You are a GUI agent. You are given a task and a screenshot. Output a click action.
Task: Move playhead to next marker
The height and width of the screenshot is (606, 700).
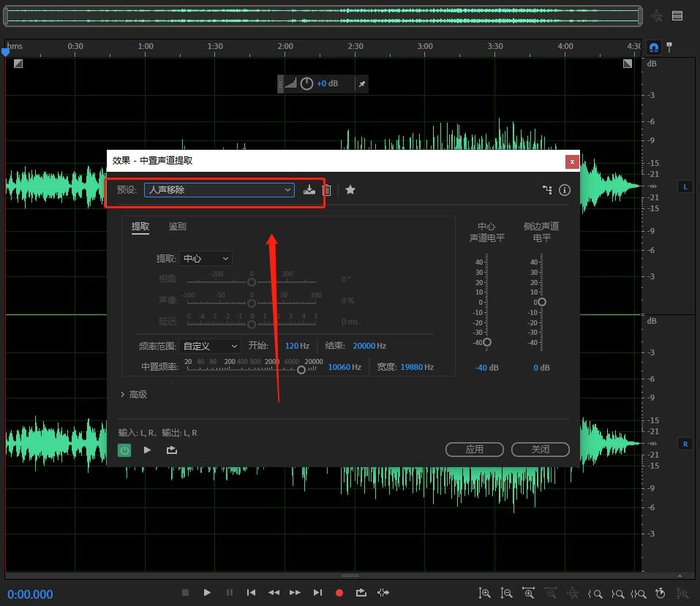(317, 593)
